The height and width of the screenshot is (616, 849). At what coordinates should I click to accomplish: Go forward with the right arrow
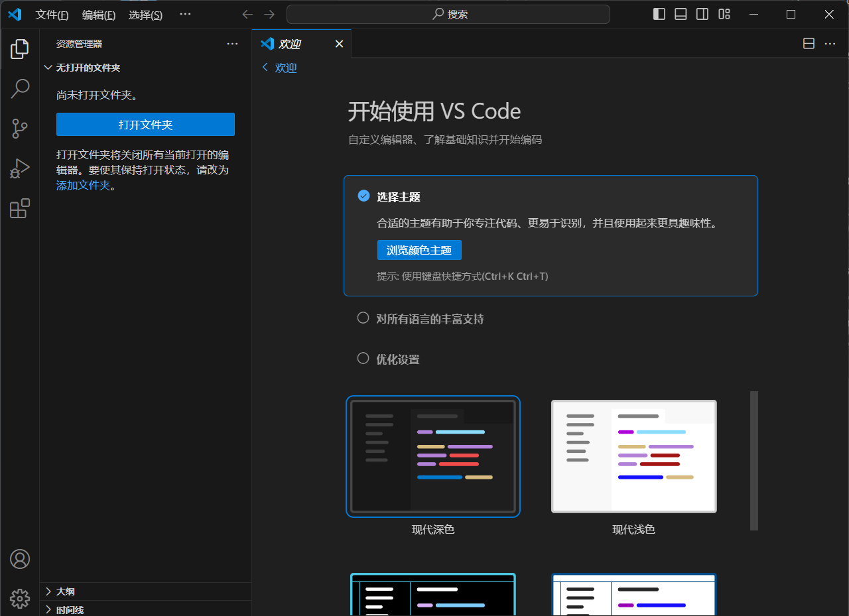269,15
